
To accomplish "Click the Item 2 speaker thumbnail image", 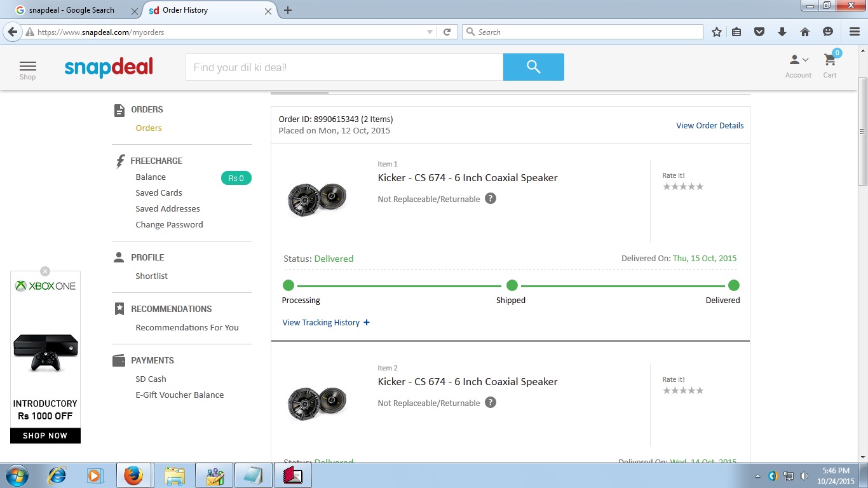I will pos(316,404).
